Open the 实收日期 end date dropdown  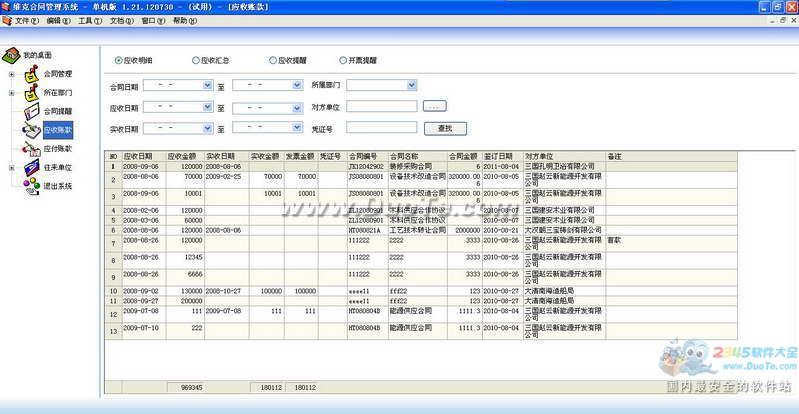[298, 127]
